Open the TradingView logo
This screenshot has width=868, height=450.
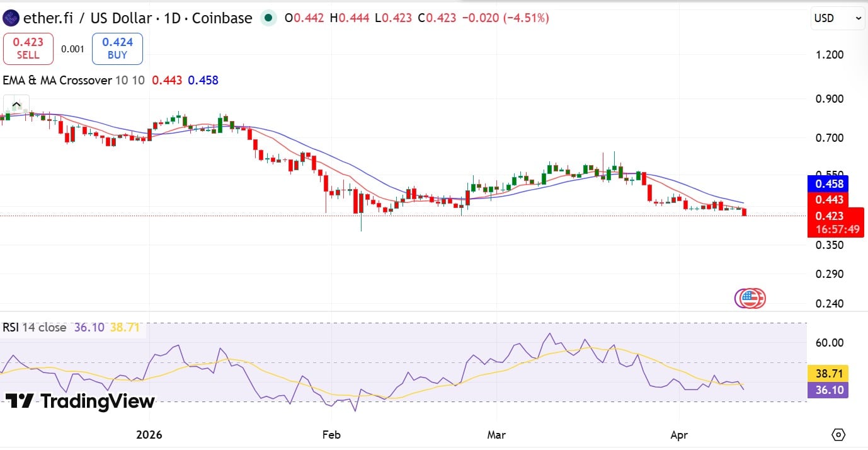tap(78, 401)
